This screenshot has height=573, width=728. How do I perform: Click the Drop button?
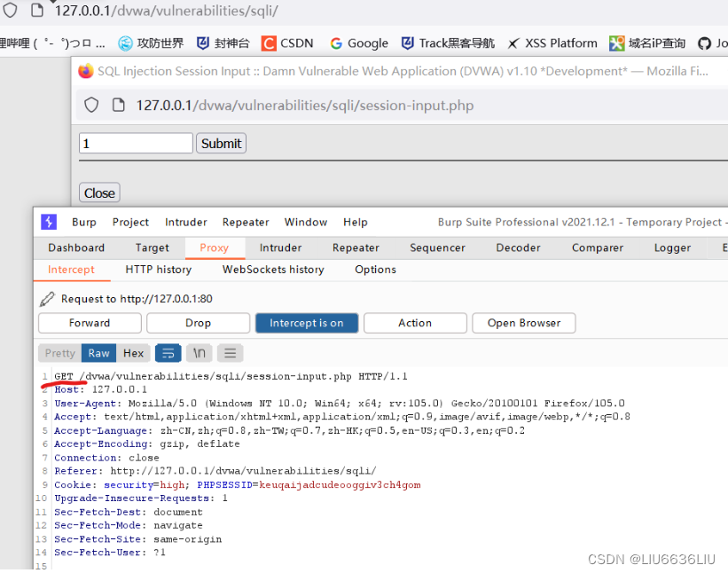point(198,323)
